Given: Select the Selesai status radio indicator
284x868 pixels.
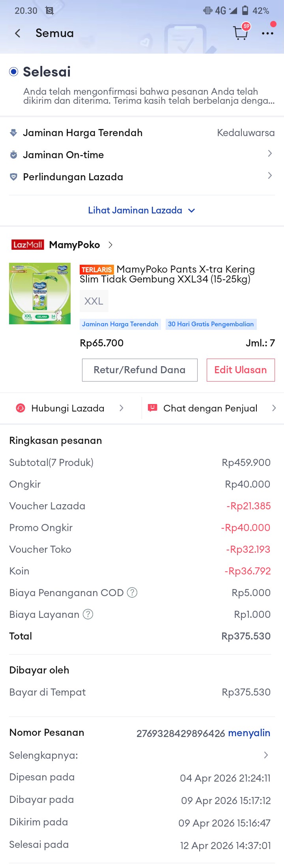Looking at the screenshot, I should pos(14,72).
